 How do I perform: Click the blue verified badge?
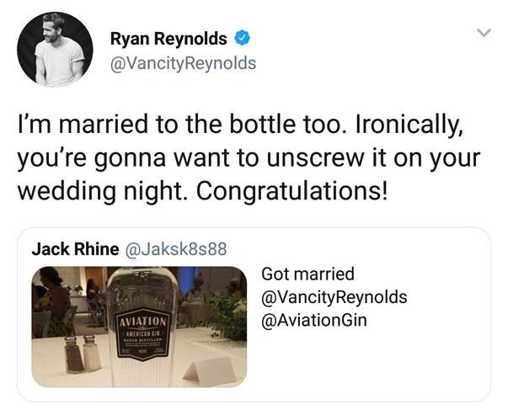(242, 38)
